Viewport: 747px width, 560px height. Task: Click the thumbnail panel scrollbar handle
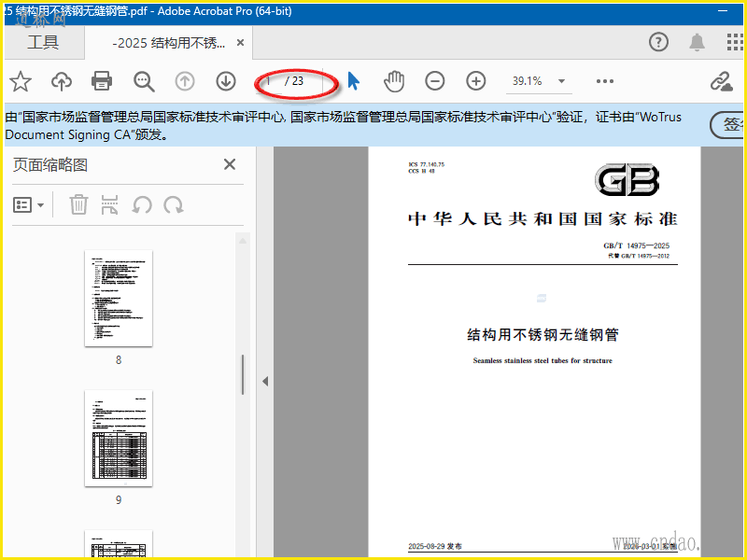coord(243,375)
